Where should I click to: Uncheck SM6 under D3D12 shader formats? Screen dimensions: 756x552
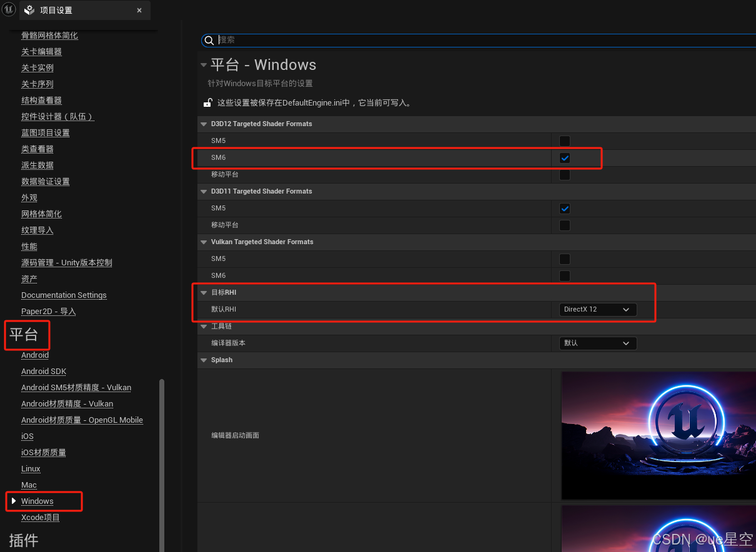(565, 158)
